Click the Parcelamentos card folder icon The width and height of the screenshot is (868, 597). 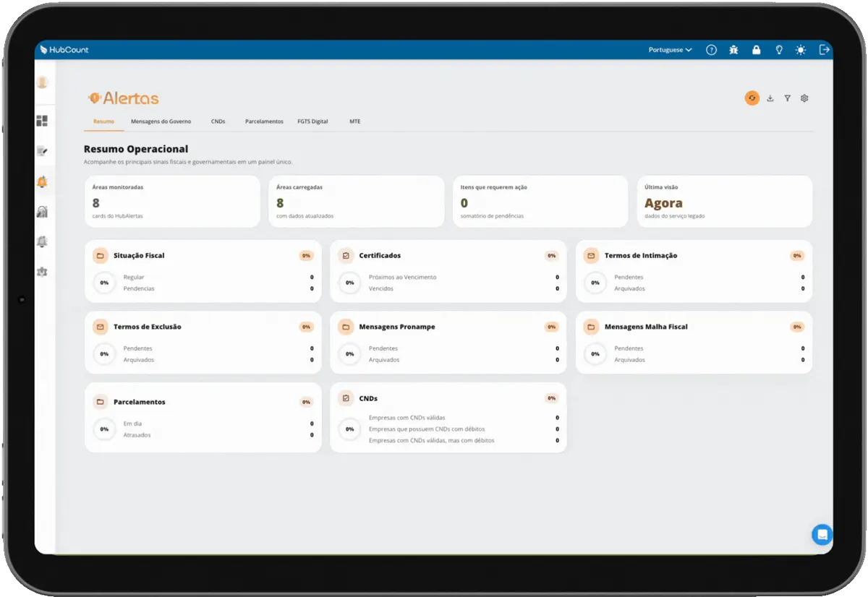point(100,402)
